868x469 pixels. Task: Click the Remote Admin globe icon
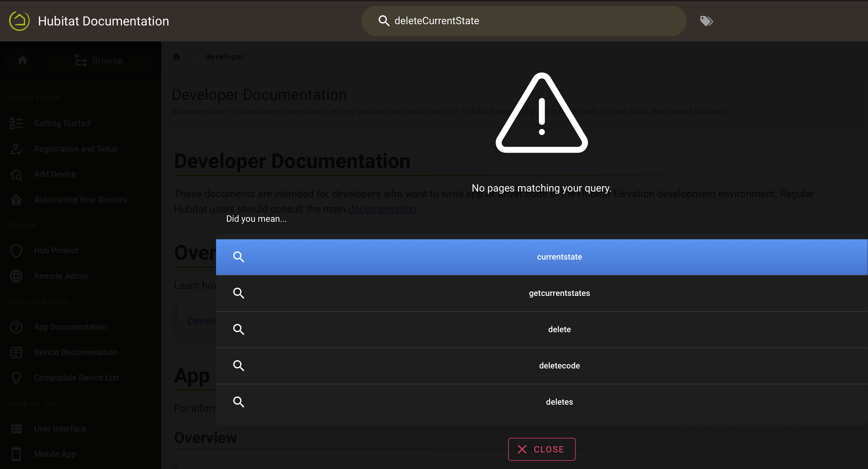[16, 276]
